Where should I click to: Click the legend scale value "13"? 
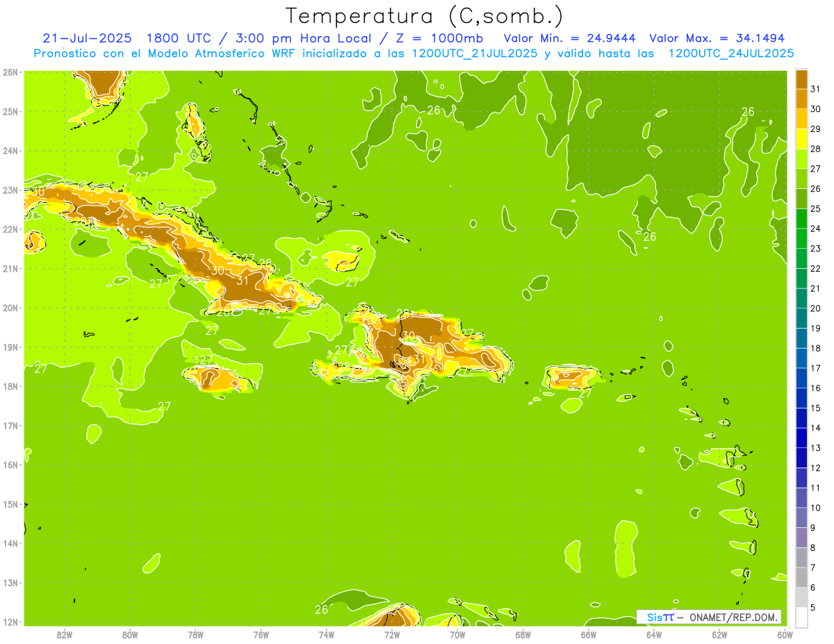coord(816,448)
